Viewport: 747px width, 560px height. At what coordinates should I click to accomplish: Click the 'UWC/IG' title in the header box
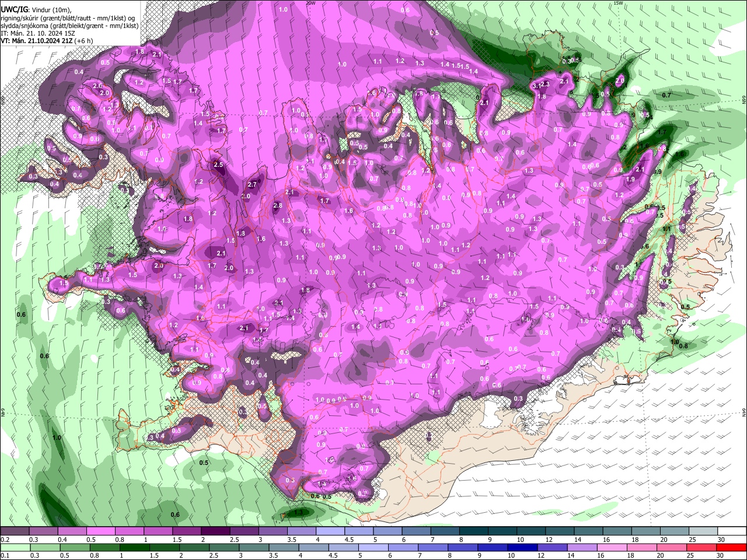click(14, 10)
